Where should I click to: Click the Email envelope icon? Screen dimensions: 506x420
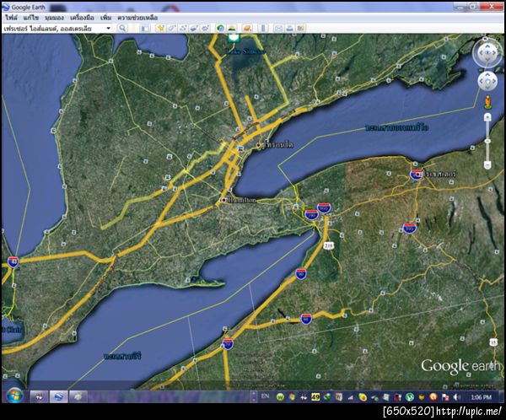[x=278, y=29]
